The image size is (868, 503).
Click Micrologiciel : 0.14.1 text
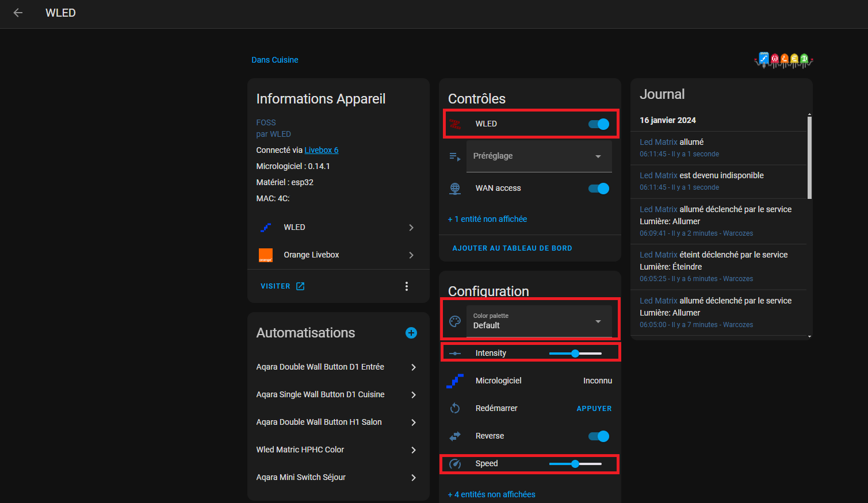tap(293, 166)
